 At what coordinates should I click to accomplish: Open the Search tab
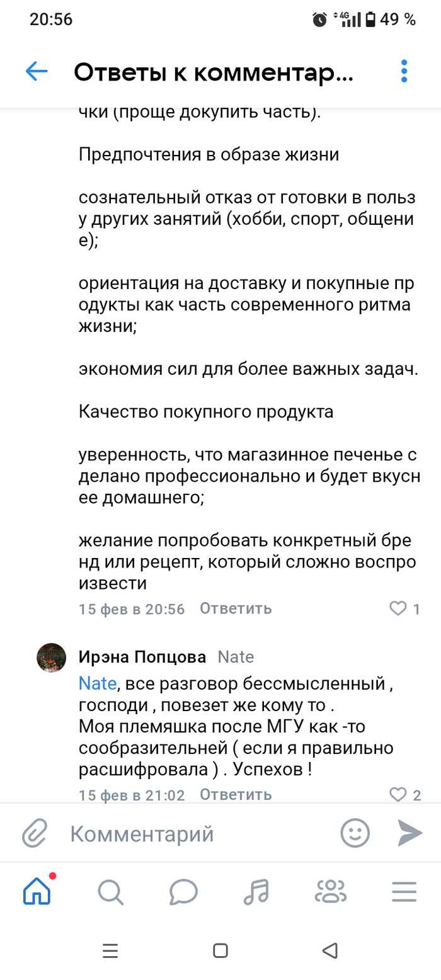[110, 891]
